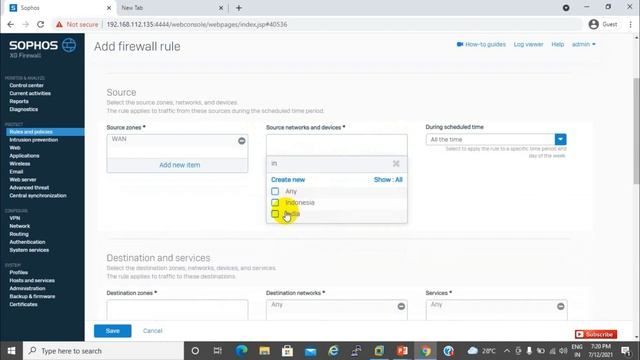The height and width of the screenshot is (360, 640).
Task: Open PowerPoint from taskbar
Action: pyautogui.click(x=402, y=351)
